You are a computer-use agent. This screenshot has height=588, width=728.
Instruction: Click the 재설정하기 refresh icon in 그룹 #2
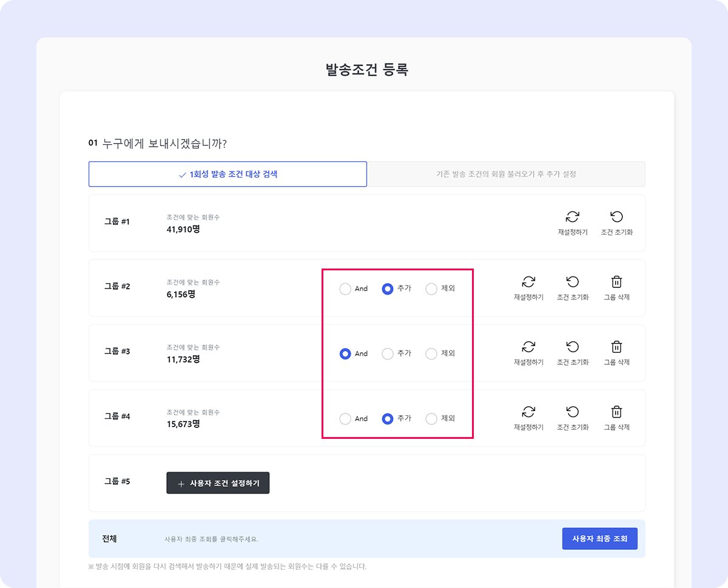click(528, 282)
